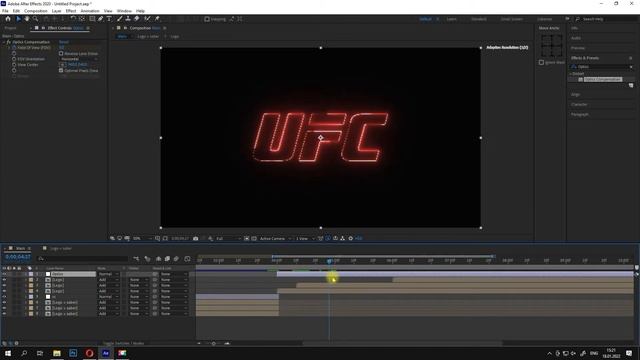This screenshot has width=640, height=360.
Task: Click the snapshot camera icon below viewer
Action: tap(196, 238)
